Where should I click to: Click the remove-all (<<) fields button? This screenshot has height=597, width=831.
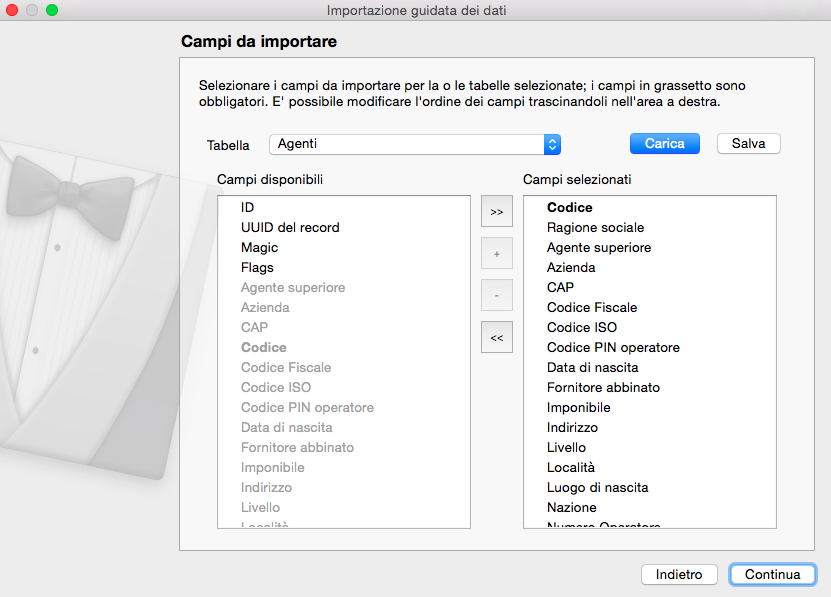click(x=496, y=337)
